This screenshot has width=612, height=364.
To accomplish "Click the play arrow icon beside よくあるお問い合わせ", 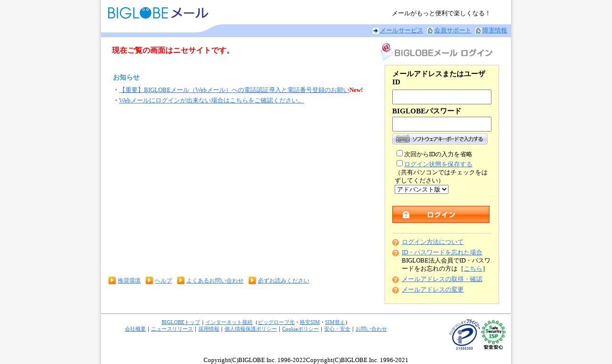I will click(181, 280).
